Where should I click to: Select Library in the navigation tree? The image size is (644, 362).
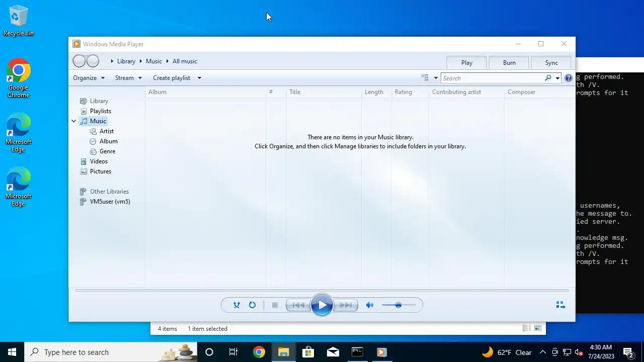point(99,101)
